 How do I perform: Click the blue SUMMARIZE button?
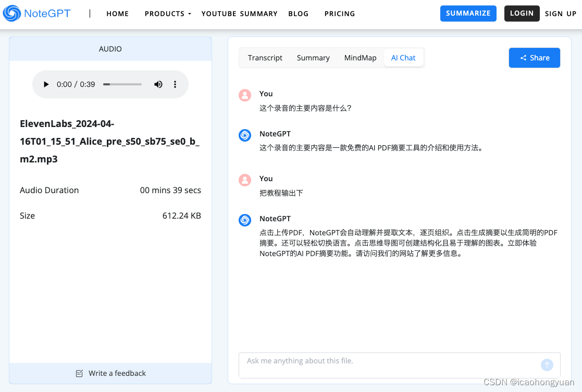[x=468, y=14]
